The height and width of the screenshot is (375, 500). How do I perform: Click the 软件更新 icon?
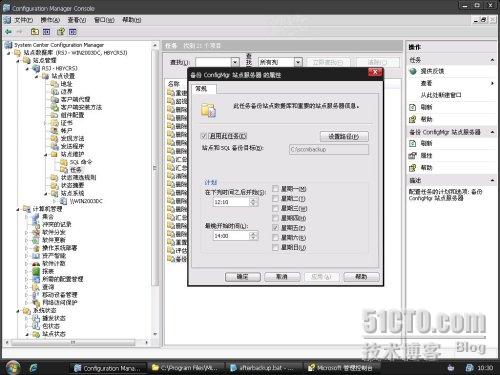tap(36, 240)
